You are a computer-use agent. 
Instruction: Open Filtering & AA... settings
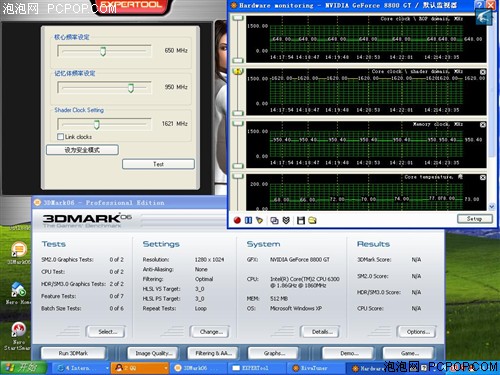(213, 353)
